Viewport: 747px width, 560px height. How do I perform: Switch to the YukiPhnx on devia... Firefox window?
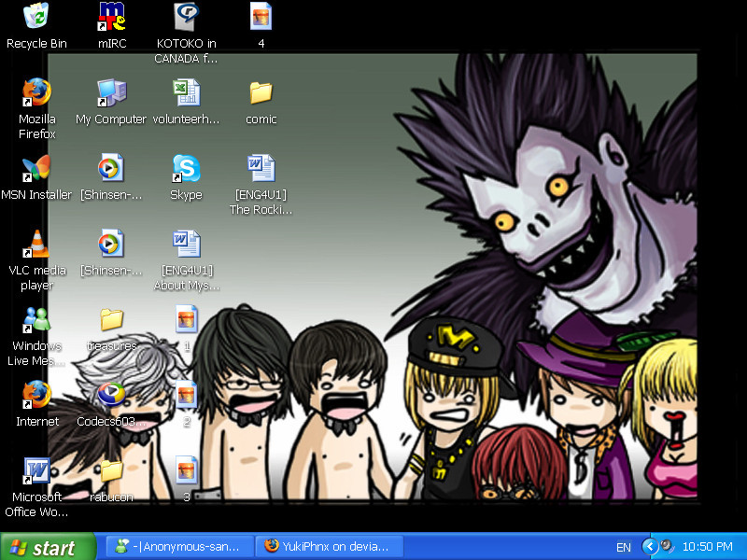[330, 547]
